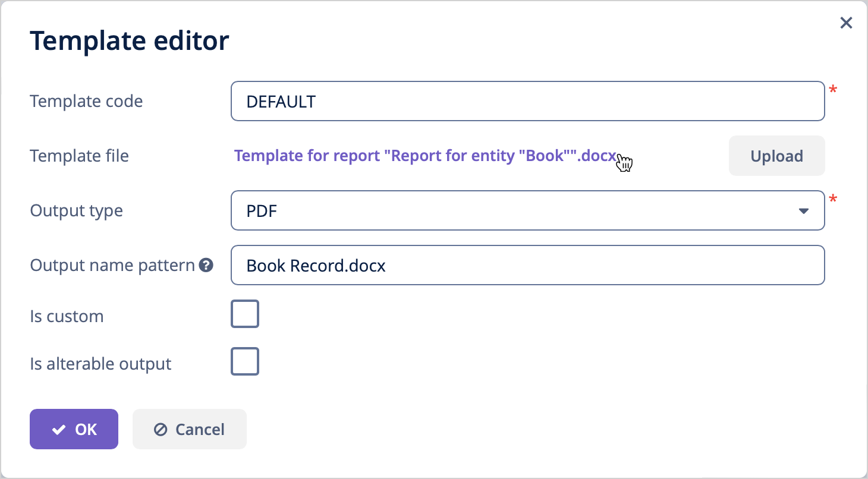Open the Template for report docx file link
Screen dimensions: 868x479
coord(426,156)
